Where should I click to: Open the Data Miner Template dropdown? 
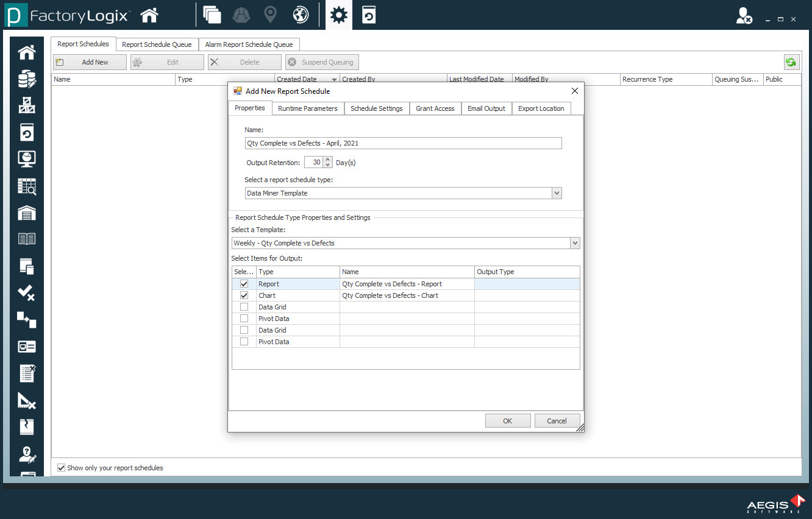pos(557,192)
